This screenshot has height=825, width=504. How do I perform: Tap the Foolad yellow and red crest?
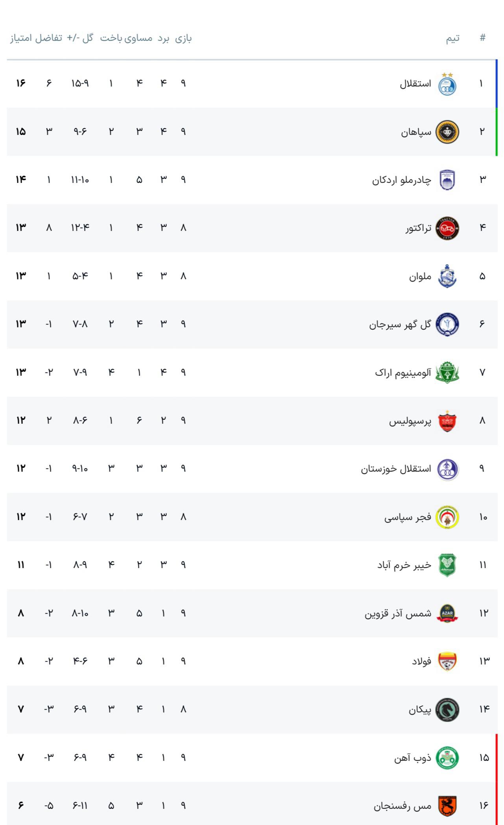click(447, 661)
